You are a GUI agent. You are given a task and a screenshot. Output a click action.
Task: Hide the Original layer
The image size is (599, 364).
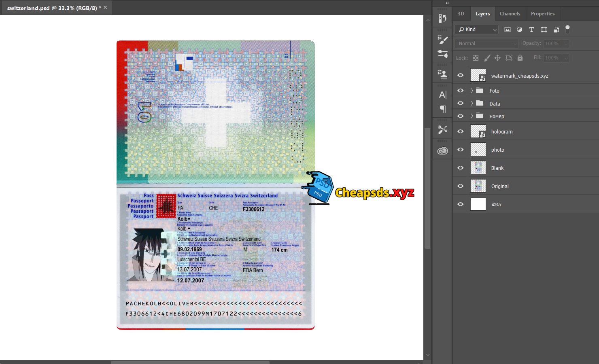click(460, 186)
